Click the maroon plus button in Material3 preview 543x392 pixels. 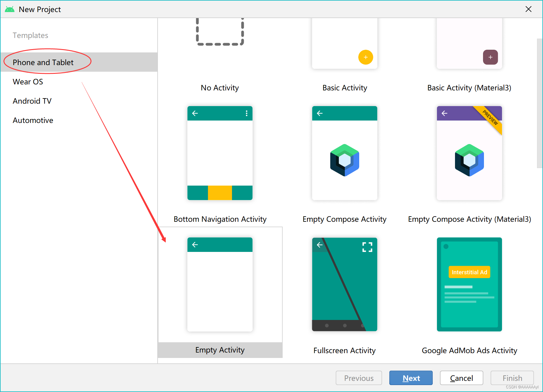point(491,57)
